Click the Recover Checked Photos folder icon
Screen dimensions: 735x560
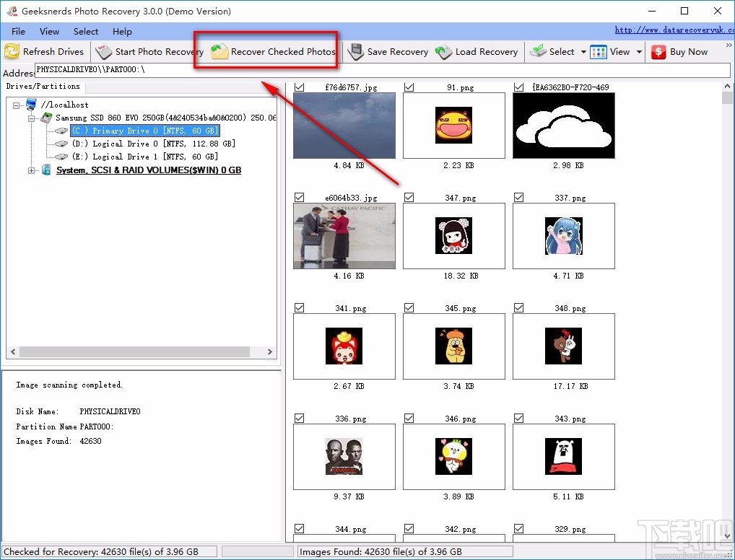pyautogui.click(x=219, y=51)
